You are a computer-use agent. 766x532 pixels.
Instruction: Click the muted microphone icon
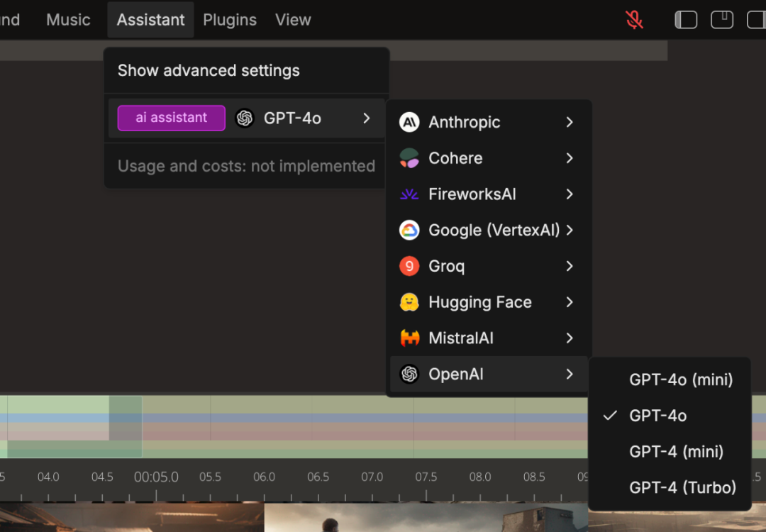634,20
